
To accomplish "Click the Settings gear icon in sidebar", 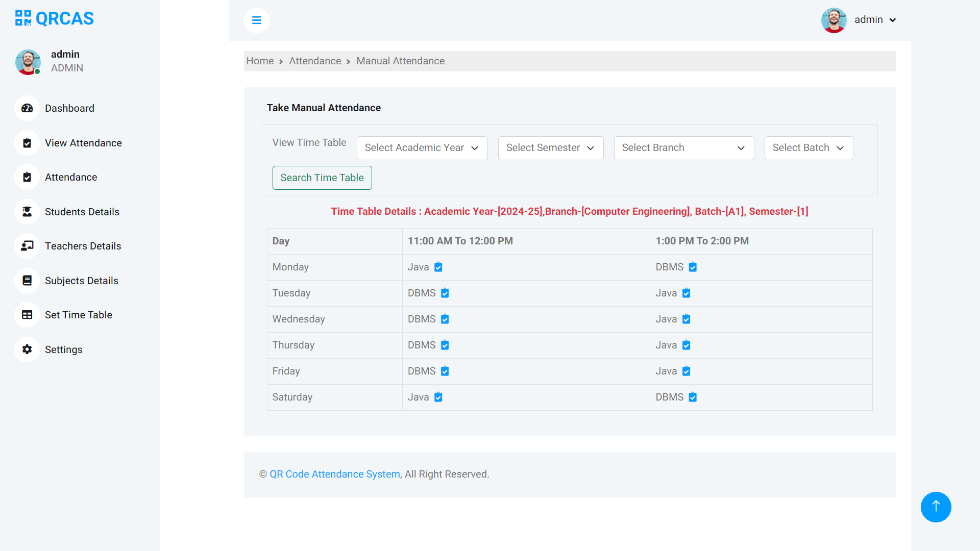I will click(27, 349).
